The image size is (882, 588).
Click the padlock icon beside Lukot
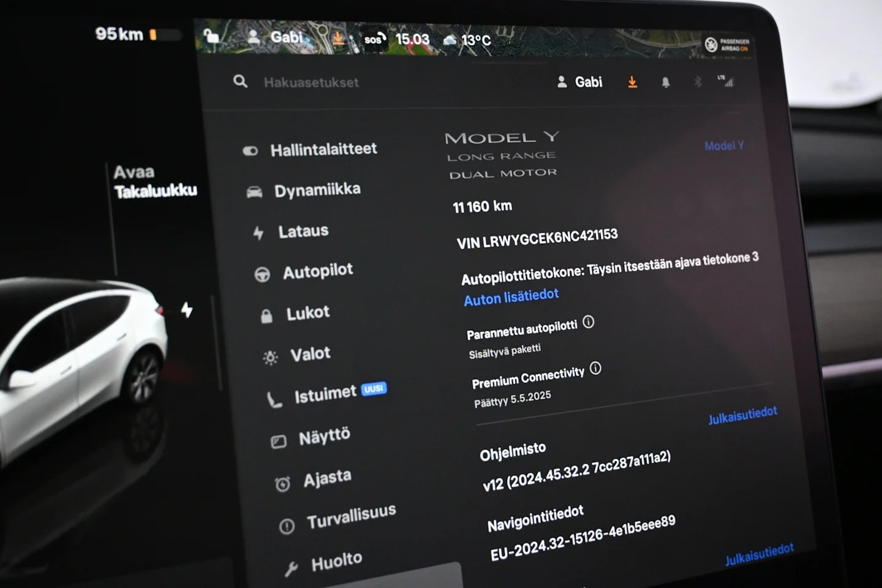coord(266,316)
